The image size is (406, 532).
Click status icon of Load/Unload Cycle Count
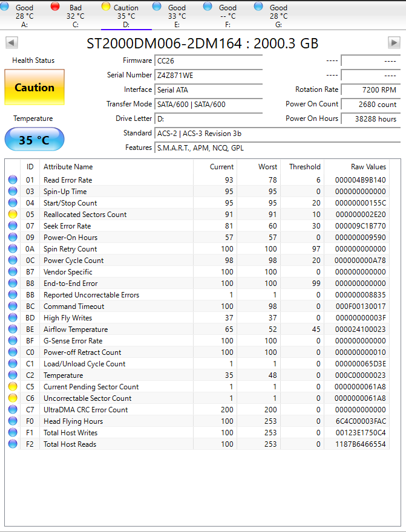(x=13, y=364)
